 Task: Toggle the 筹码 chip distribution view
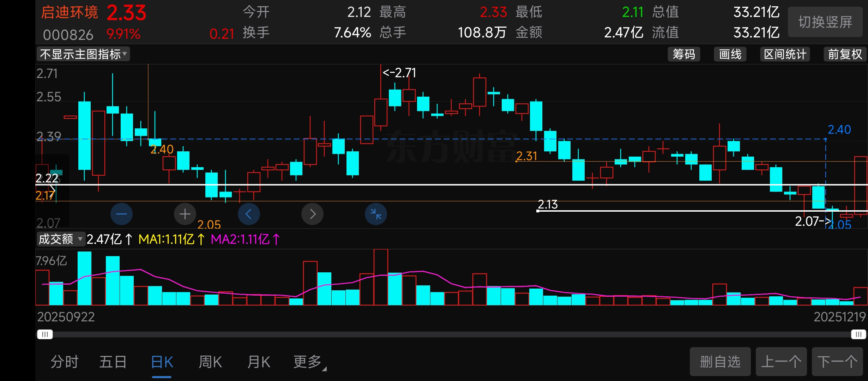(x=683, y=54)
